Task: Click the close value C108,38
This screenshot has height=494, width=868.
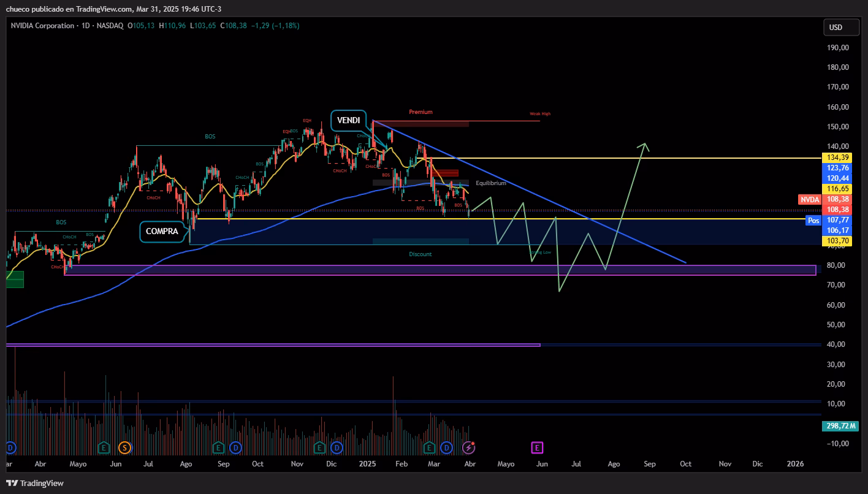Action: [x=233, y=26]
